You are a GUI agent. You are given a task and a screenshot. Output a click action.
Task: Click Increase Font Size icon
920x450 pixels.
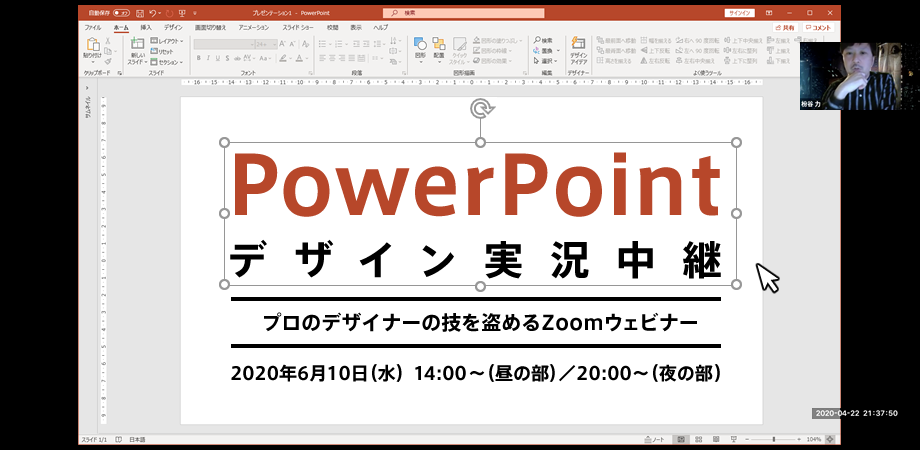tap(283, 44)
